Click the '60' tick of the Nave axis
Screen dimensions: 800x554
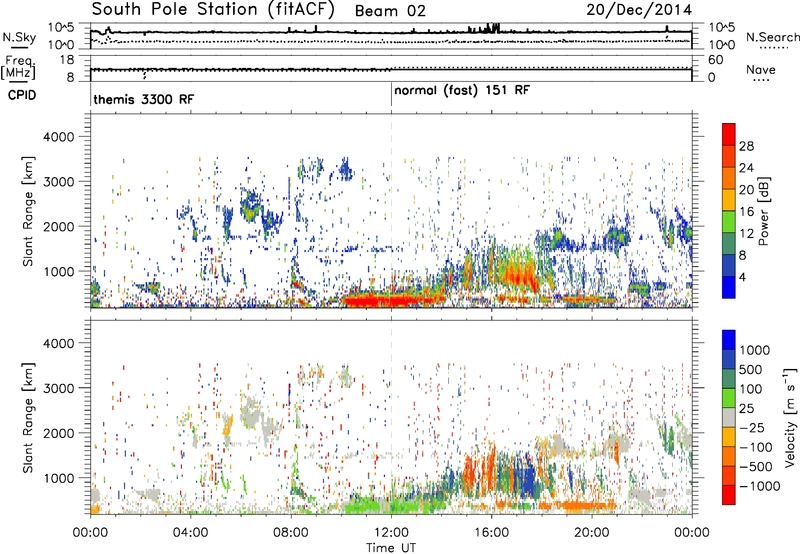715,60
